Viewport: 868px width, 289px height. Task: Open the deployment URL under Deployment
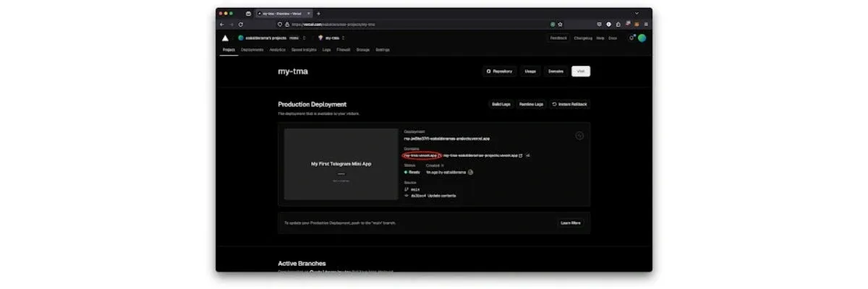coord(447,138)
